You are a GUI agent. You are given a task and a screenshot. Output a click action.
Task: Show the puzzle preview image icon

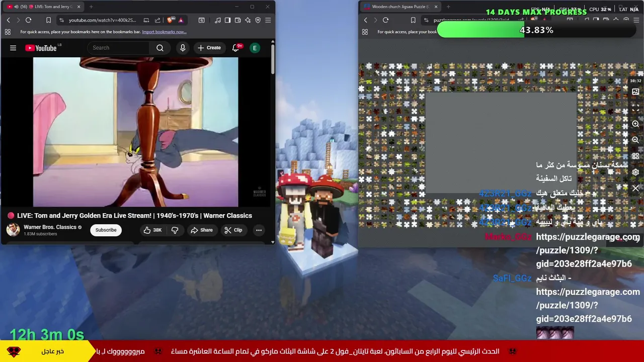point(635,92)
